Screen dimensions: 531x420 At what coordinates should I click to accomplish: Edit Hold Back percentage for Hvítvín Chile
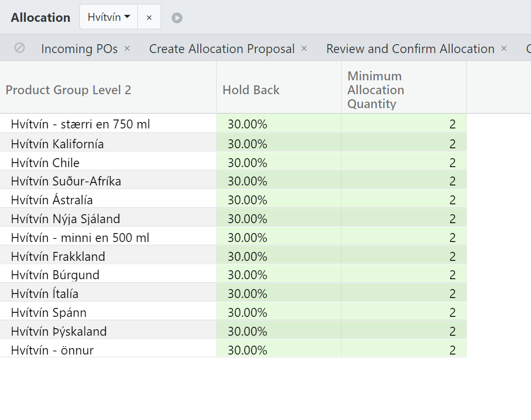click(x=278, y=163)
